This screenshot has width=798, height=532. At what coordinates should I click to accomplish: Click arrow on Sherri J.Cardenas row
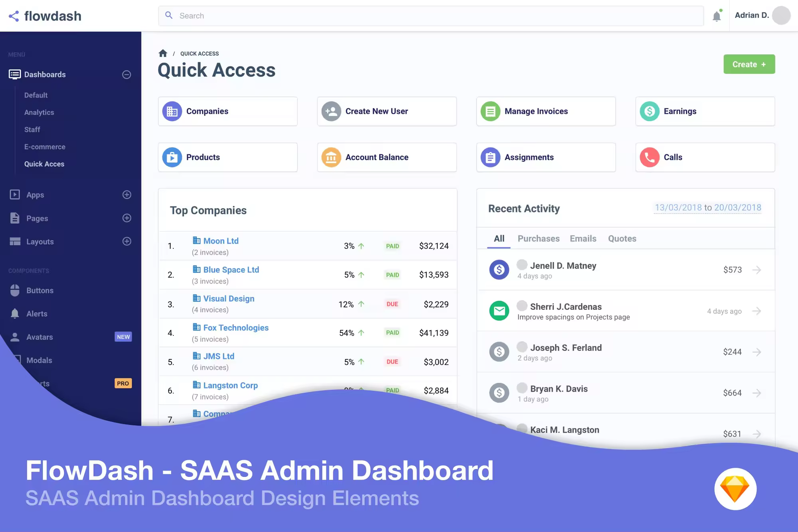coord(757,311)
